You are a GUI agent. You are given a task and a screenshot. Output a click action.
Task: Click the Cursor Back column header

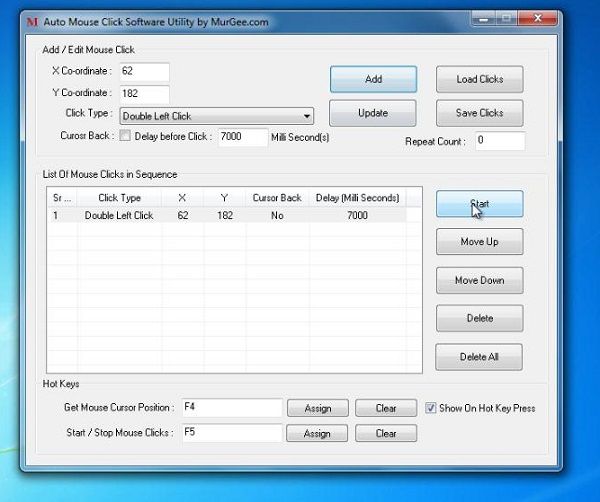pyautogui.click(x=277, y=198)
